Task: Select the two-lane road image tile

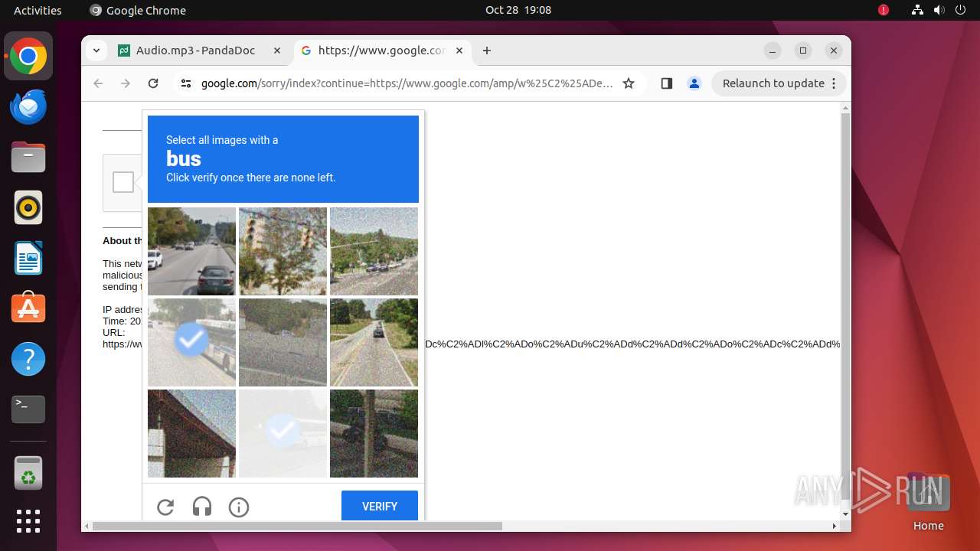Action: pyautogui.click(x=374, y=342)
